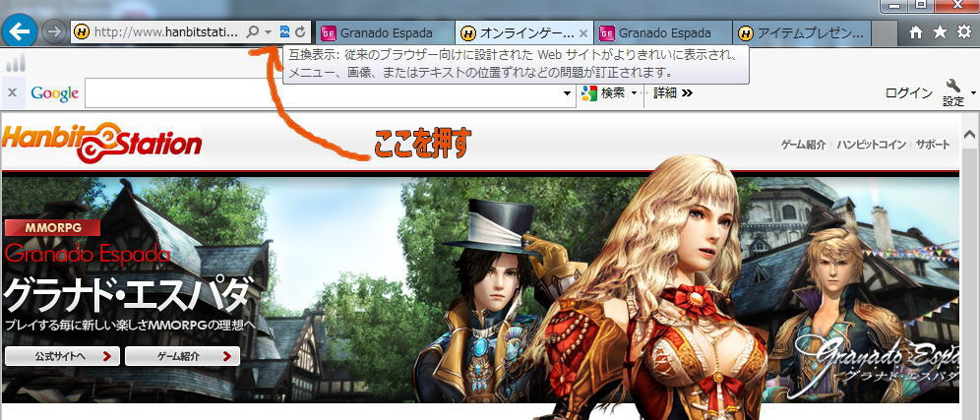Click the 設定 wrench icon

953,92
